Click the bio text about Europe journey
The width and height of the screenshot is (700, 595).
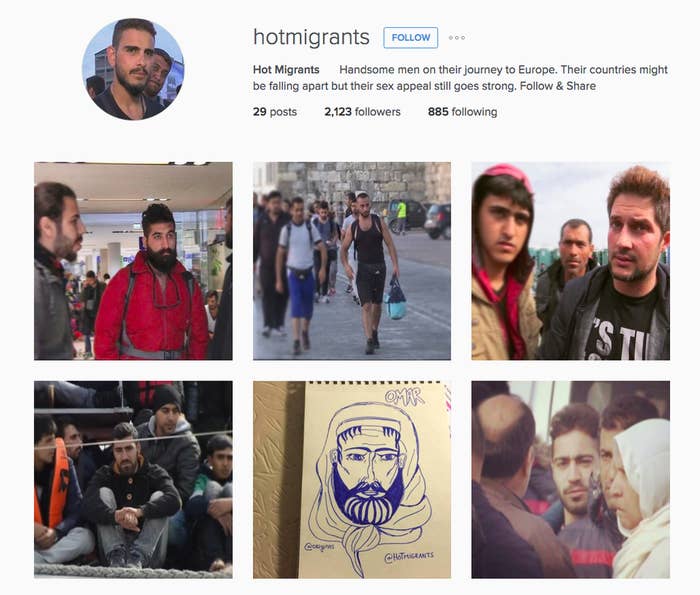pos(460,78)
